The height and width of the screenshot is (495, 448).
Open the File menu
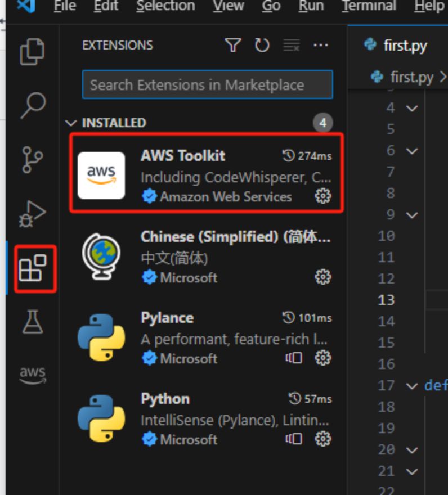coord(65,6)
